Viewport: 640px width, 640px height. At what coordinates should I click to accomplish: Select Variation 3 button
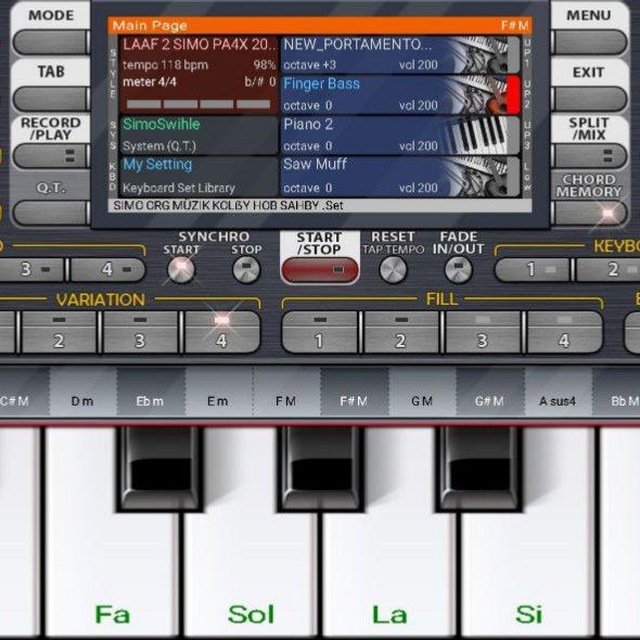click(x=140, y=333)
